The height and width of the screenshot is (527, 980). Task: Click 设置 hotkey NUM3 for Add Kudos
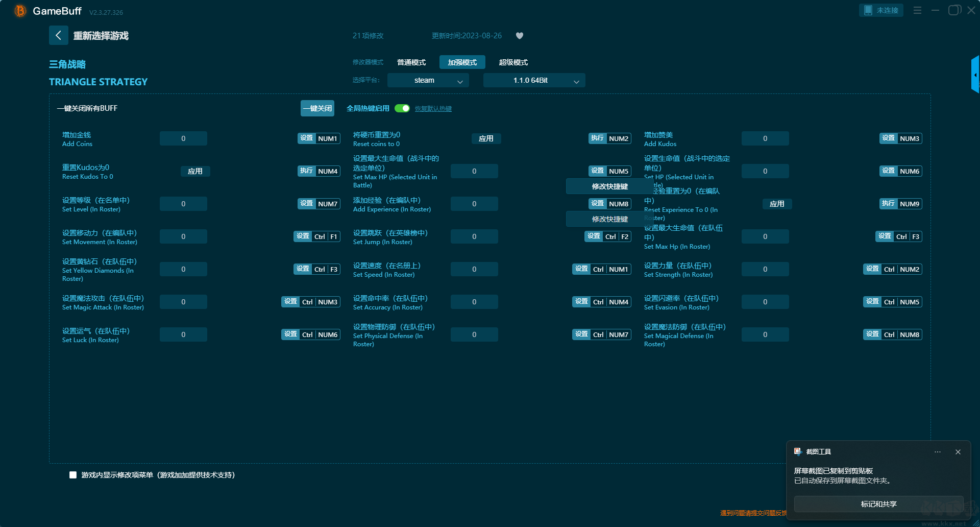pyautogui.click(x=901, y=138)
